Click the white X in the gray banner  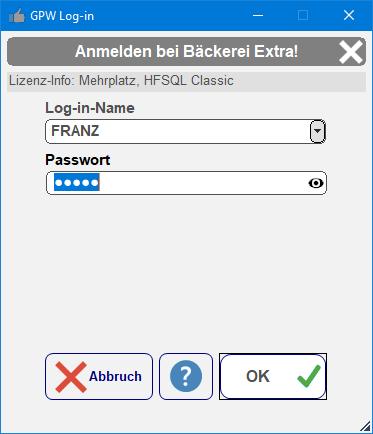[351, 52]
